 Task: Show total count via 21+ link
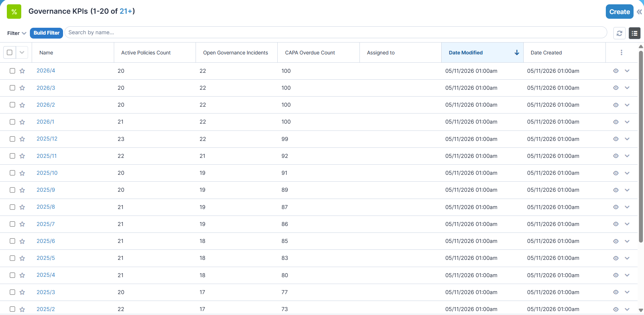(x=126, y=11)
